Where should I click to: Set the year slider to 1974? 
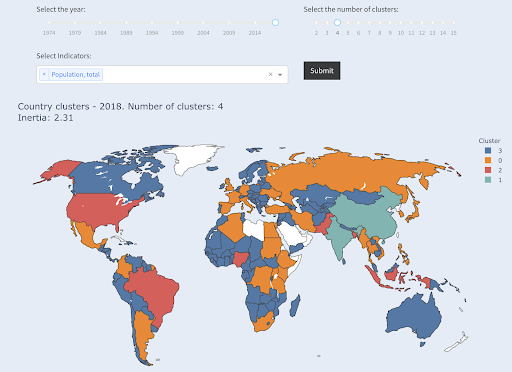[x=49, y=23]
